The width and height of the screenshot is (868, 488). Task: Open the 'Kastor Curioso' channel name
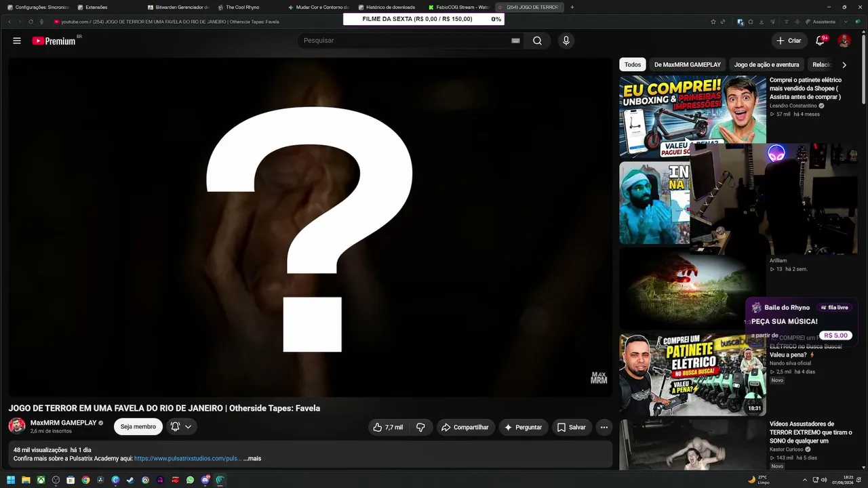[787, 449]
